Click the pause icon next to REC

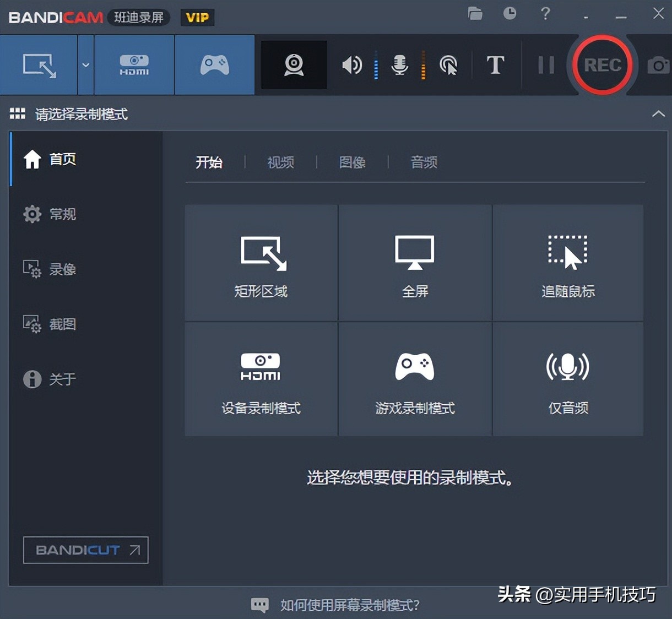(545, 64)
